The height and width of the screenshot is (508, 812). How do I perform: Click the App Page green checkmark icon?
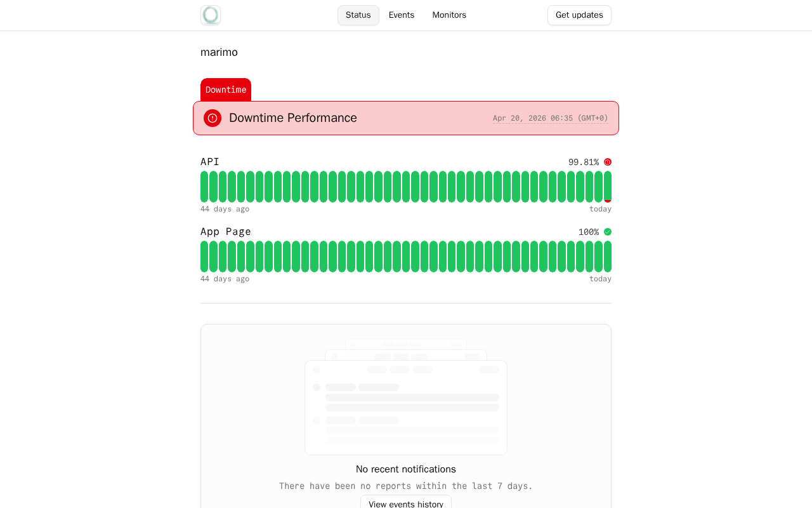608,232
